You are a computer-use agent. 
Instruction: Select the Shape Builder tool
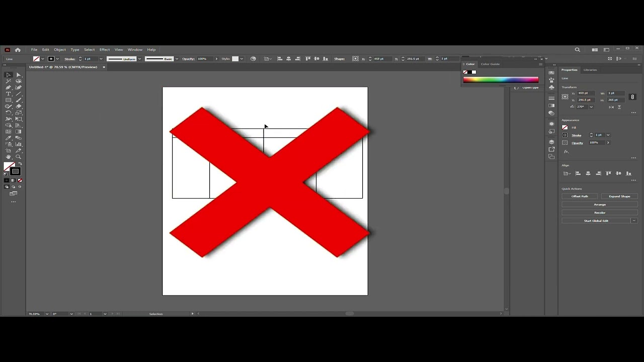[x=8, y=125]
